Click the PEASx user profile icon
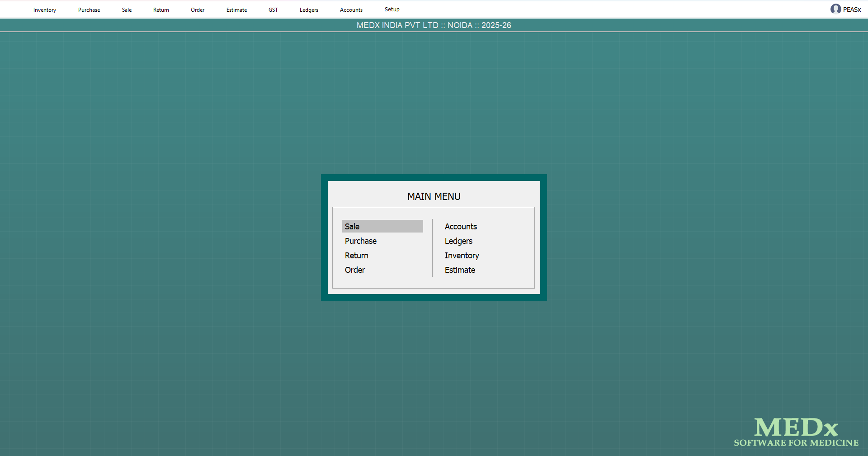Screen dimensions: 868x456 pos(835,9)
